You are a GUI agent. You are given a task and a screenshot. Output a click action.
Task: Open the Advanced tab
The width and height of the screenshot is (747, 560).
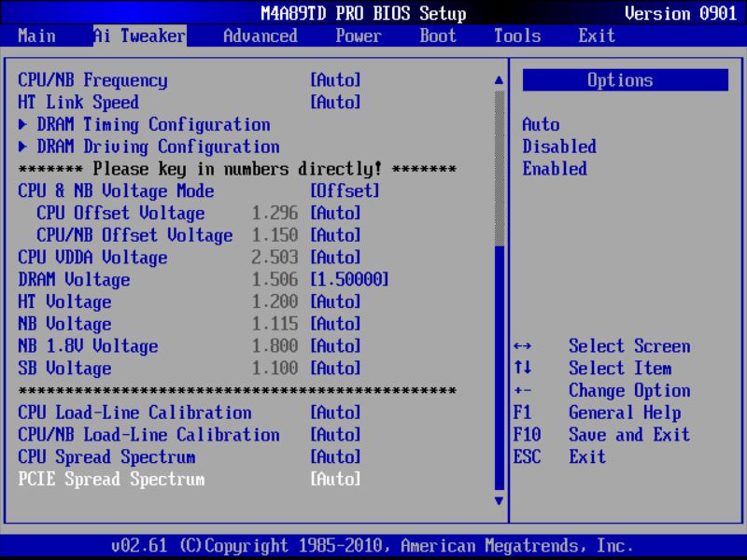[259, 35]
